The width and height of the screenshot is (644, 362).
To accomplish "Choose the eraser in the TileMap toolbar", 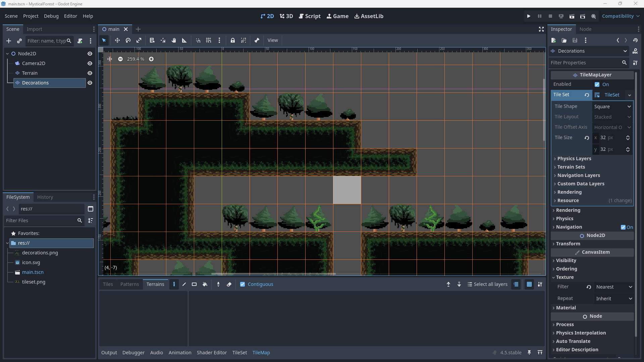I will click(229, 284).
